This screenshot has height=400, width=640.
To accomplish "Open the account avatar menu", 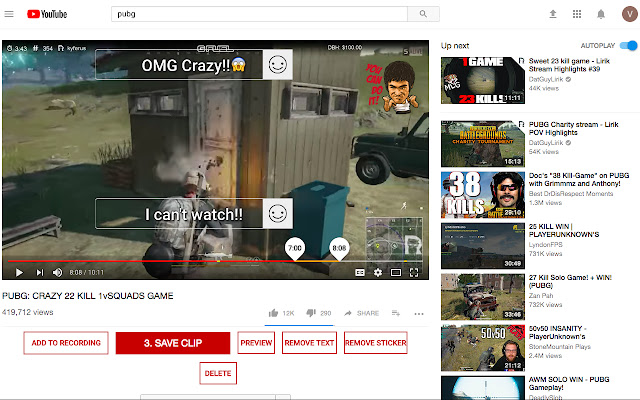I will click(x=629, y=14).
